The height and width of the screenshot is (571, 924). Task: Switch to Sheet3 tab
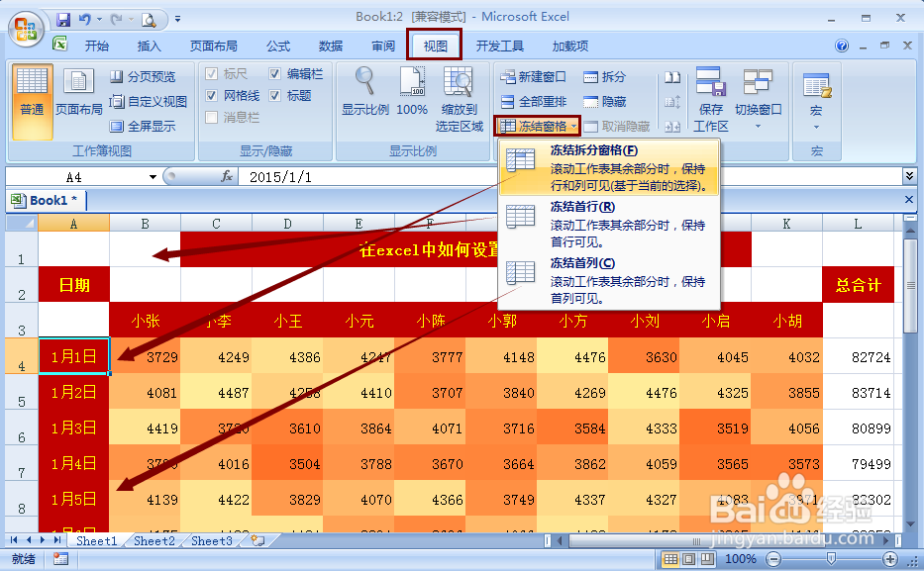click(212, 541)
